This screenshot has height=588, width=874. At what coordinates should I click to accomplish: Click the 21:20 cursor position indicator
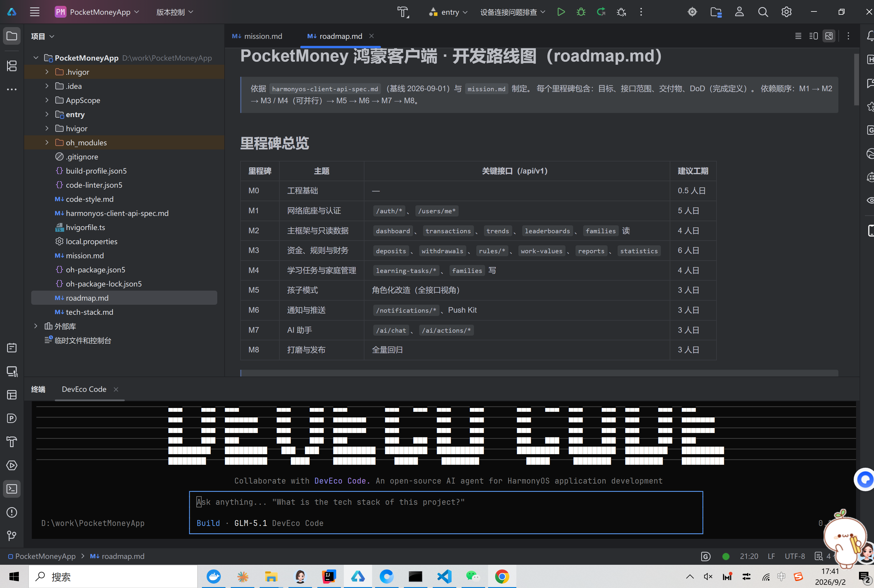point(749,557)
